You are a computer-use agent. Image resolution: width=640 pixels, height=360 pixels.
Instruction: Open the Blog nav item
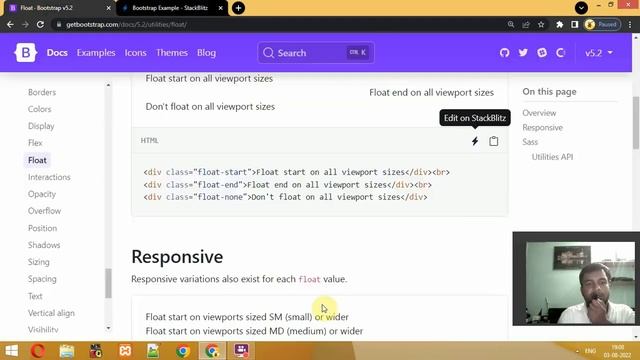coord(207,53)
